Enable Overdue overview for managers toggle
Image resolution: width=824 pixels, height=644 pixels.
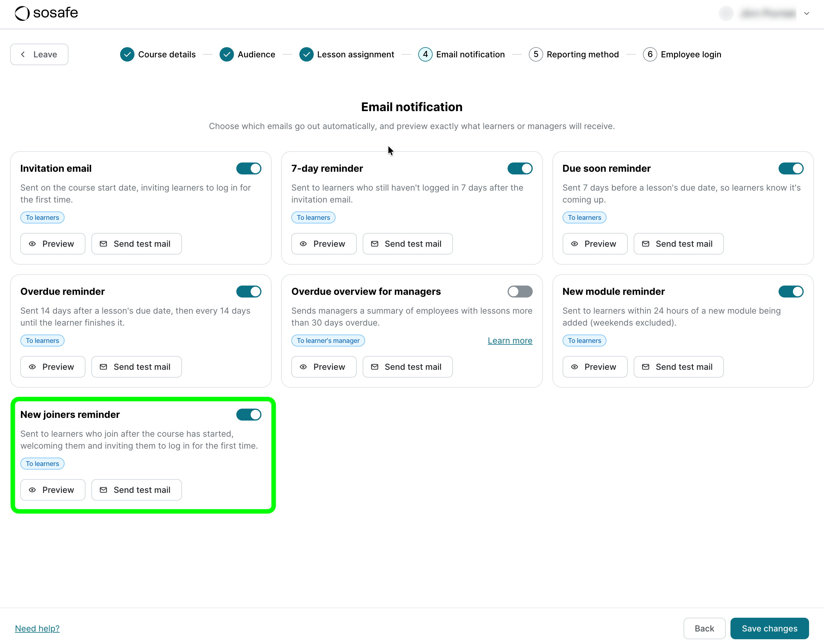click(x=520, y=291)
